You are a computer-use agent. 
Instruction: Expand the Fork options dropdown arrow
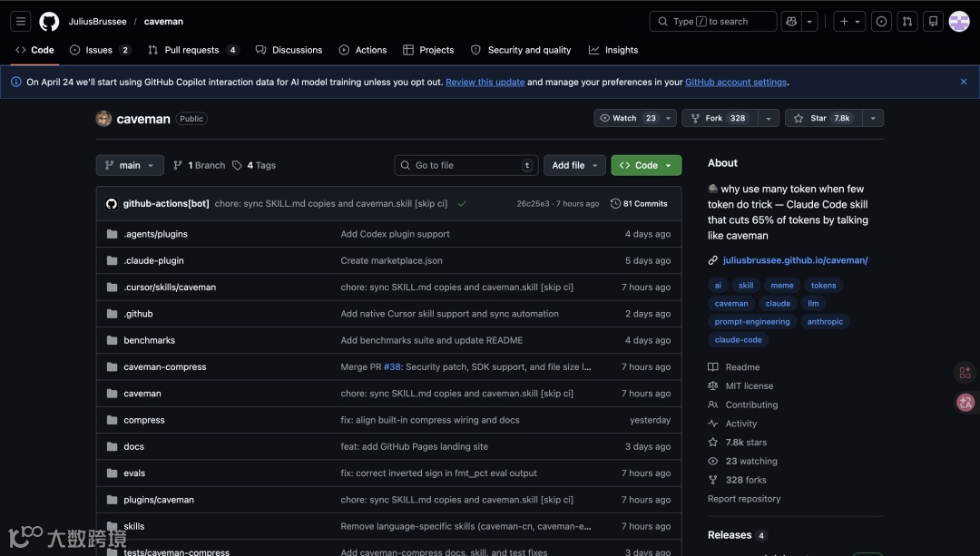(x=769, y=118)
